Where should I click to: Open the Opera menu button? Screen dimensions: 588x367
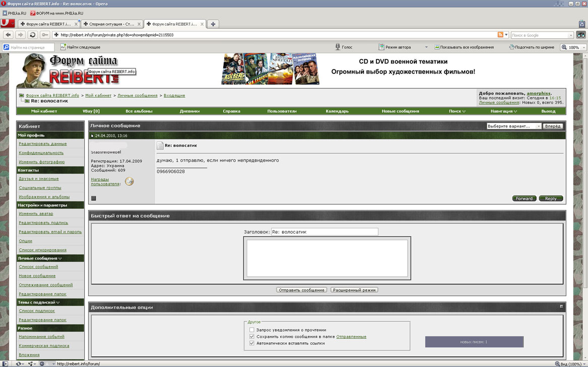7,23
